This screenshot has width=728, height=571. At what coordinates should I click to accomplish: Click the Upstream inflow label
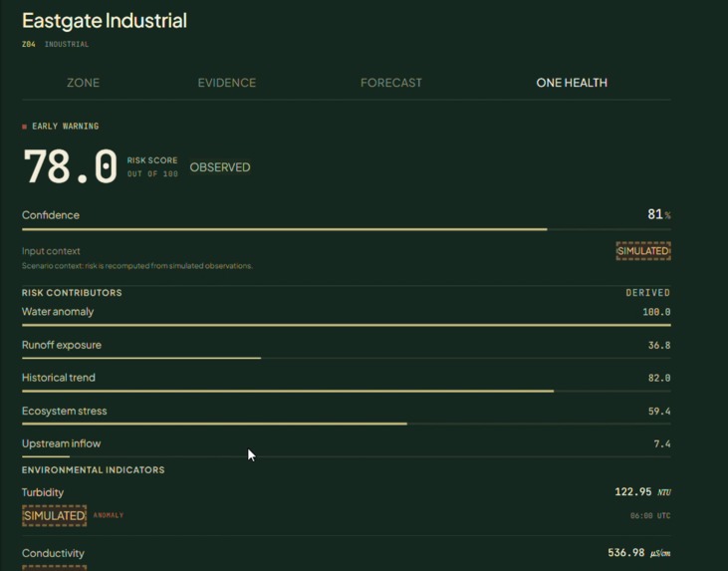(x=62, y=443)
